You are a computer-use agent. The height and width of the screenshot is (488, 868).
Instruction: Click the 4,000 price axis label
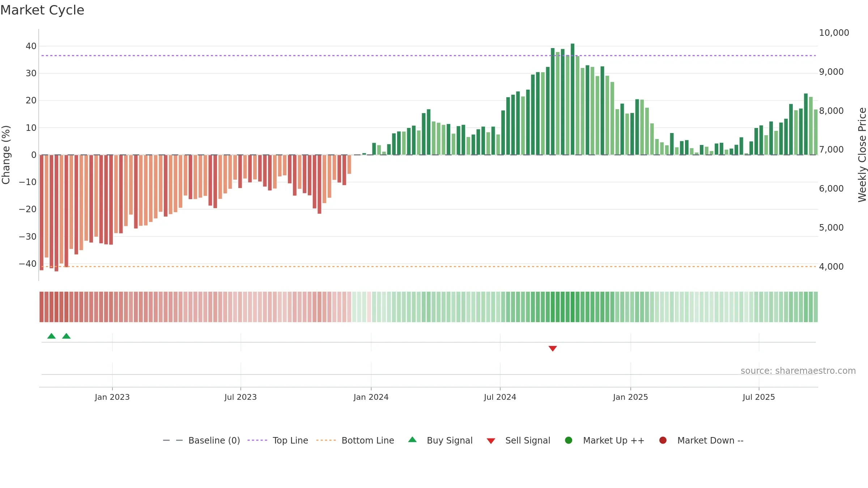[x=831, y=267]
